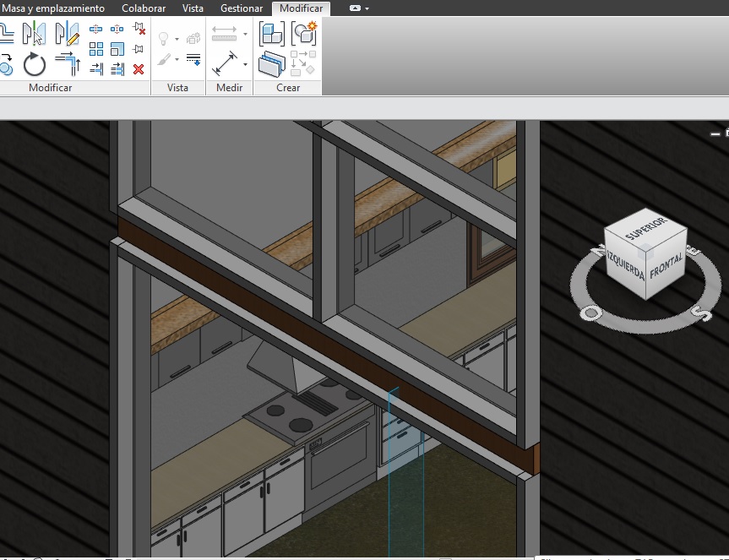Select the Mirror - Pick Axis tool

coord(35,34)
